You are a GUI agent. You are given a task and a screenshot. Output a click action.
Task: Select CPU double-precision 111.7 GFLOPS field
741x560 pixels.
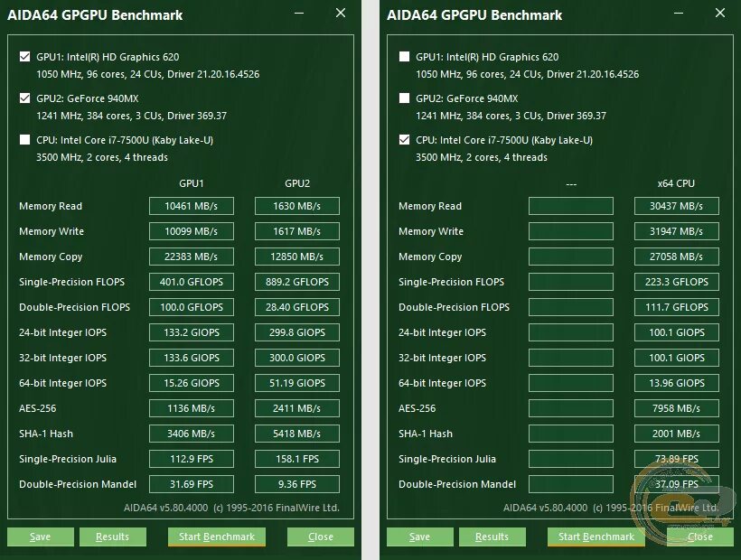pyautogui.click(x=676, y=307)
